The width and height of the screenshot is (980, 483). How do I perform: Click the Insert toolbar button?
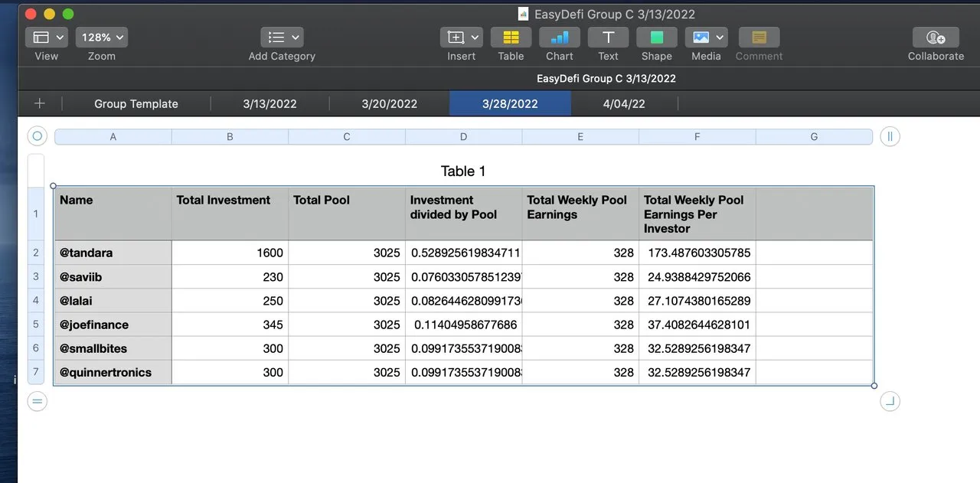point(461,37)
